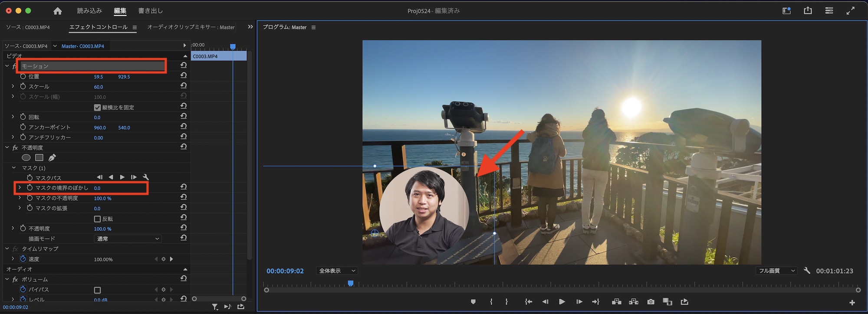The image size is (868, 314).
Task: Click the program monitor playhead on scrubber
Action: 351,284
